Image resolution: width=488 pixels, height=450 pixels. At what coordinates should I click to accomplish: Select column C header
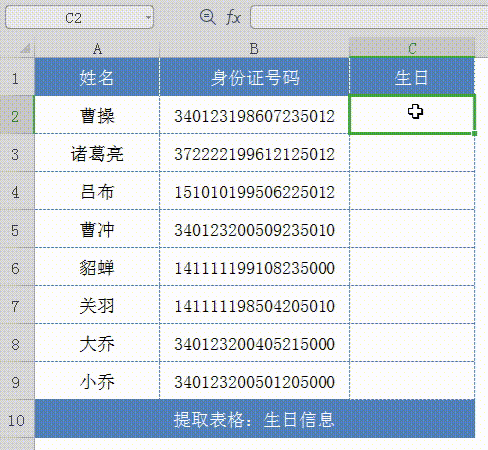click(412, 49)
